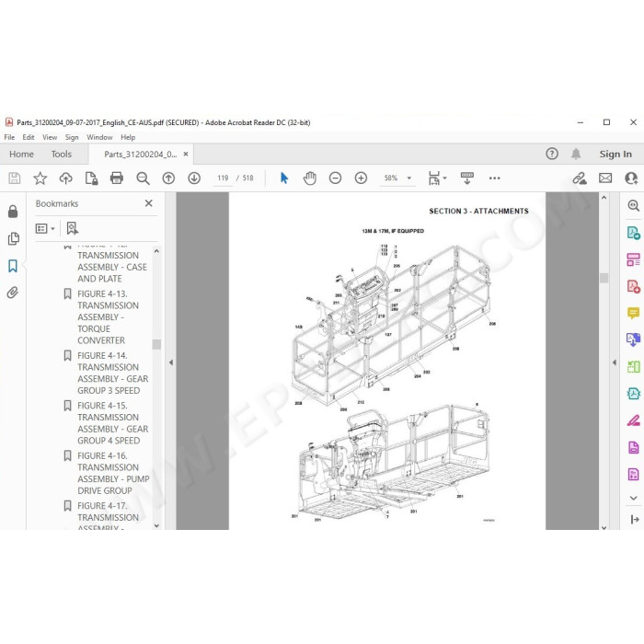Open bookmarks options menu dropdown
The width and height of the screenshot is (644, 644).
coord(45,228)
